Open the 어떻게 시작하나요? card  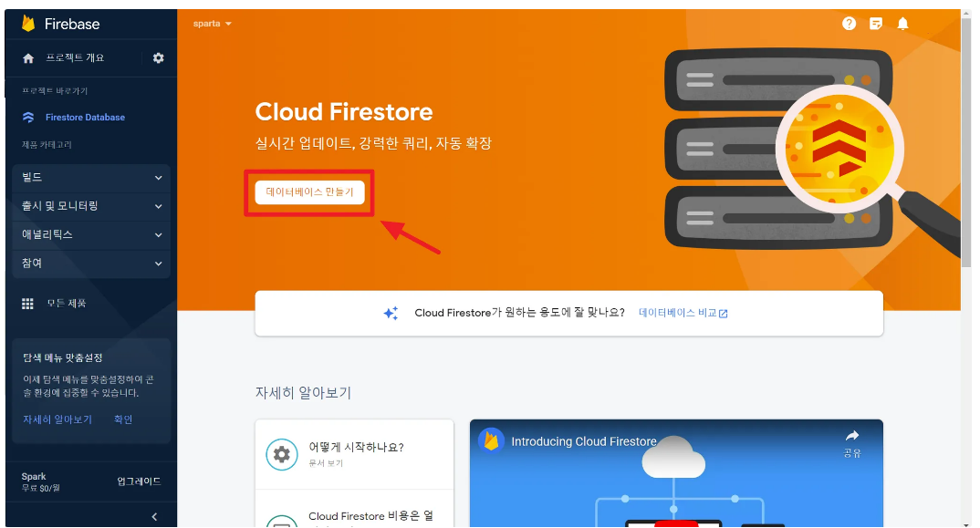pyautogui.click(x=354, y=454)
